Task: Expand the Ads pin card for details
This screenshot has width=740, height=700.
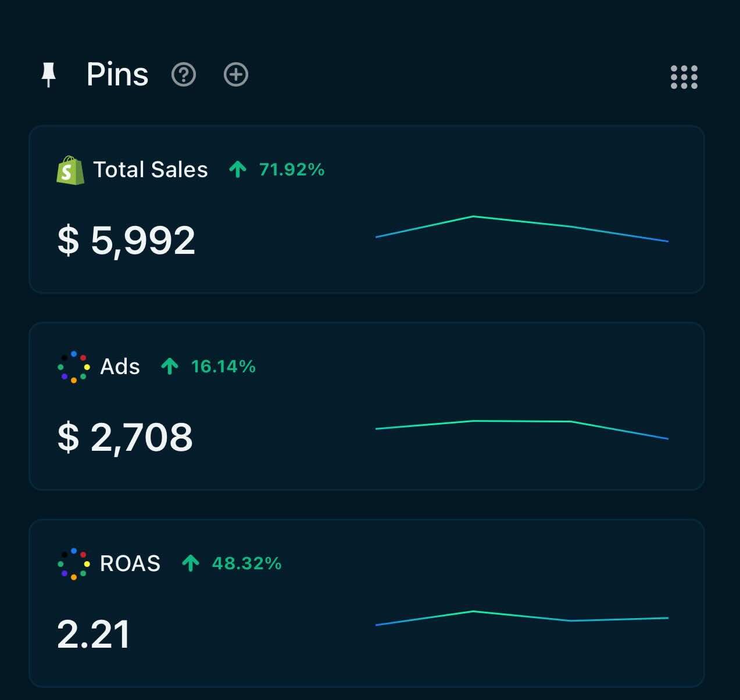Action: click(366, 405)
